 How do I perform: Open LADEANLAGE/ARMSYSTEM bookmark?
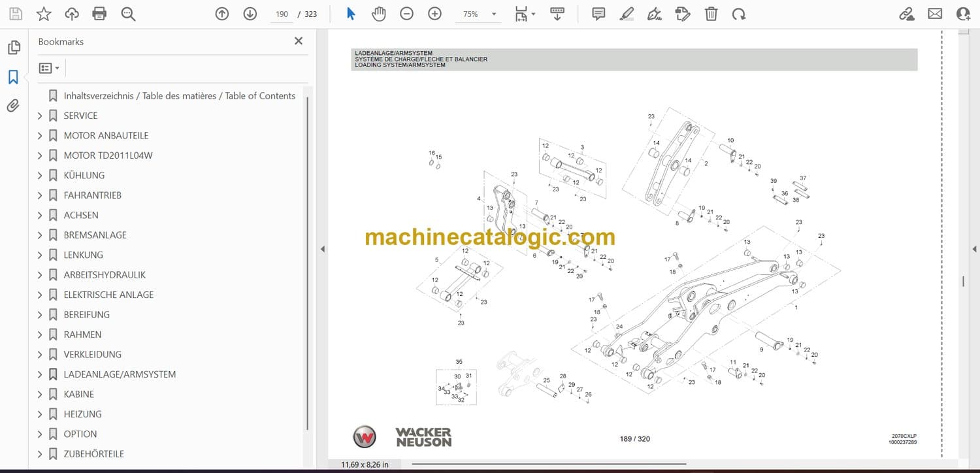click(x=120, y=374)
